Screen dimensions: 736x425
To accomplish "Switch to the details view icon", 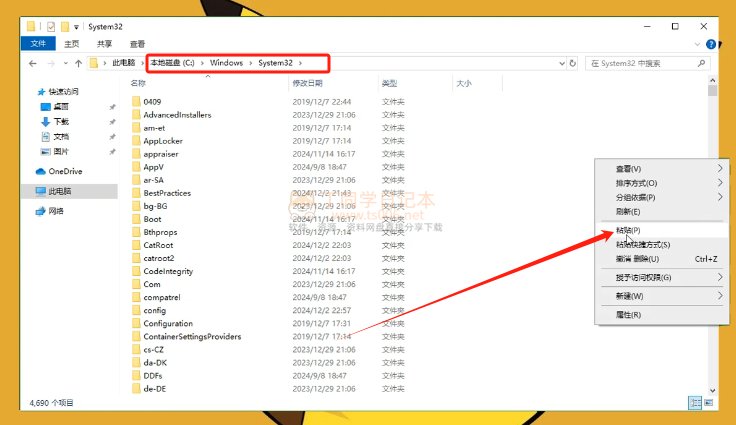I will click(x=694, y=402).
